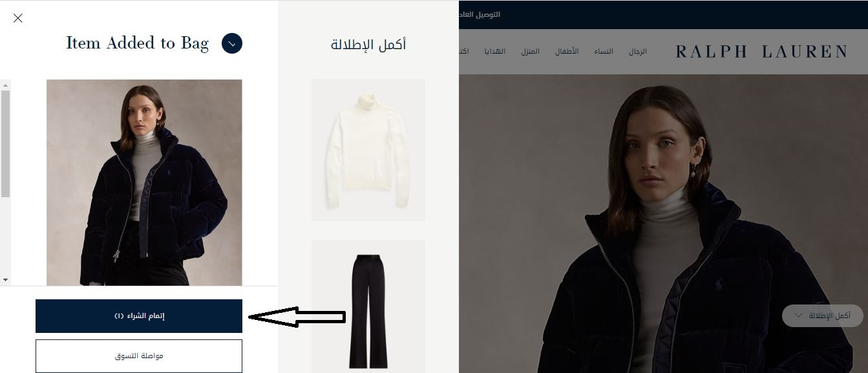The image size is (868, 373).
Task: Open the white turtleneck sweater thumbnail
Action: (368, 150)
